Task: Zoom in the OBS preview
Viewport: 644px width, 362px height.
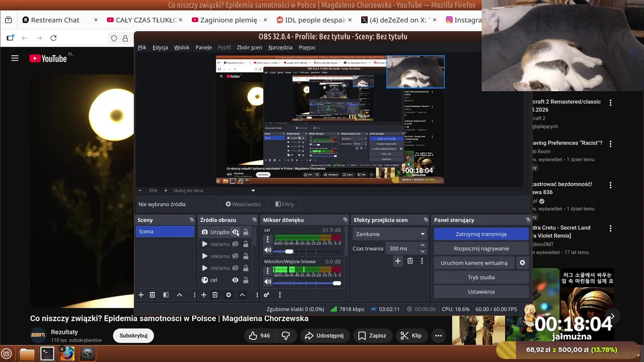Action: click(x=166, y=191)
